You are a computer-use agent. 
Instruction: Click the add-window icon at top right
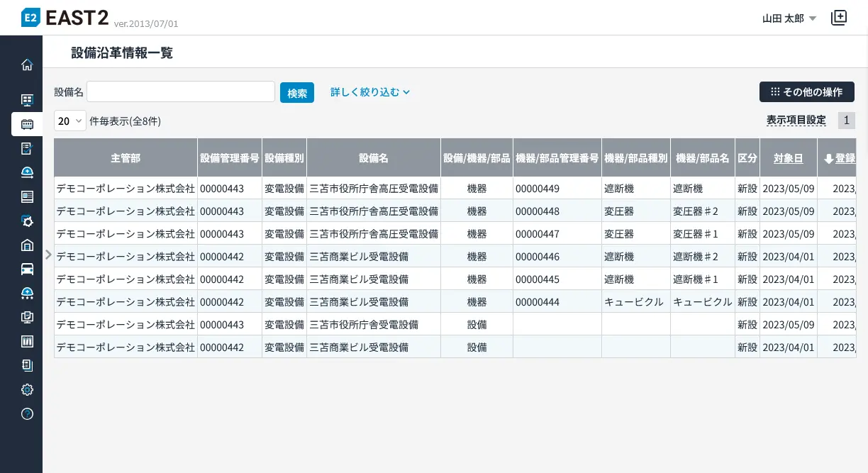point(839,18)
